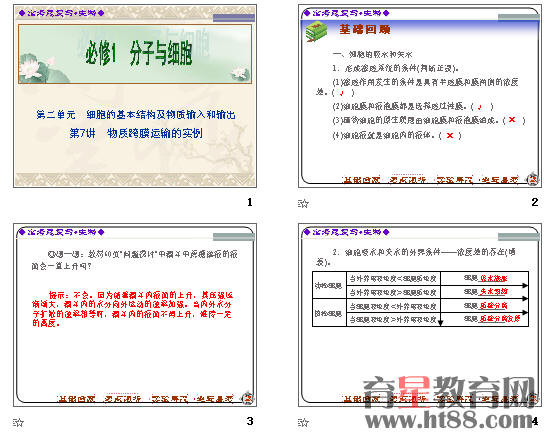Click the 基础回顾 footer link on slide 3
The image size is (550, 432).
point(76,399)
